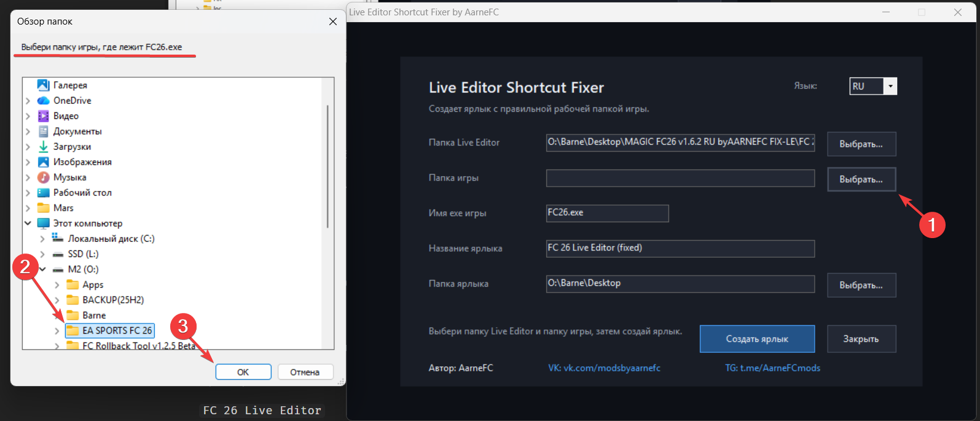
Task: Expand the Документы tree node
Action: (28, 131)
